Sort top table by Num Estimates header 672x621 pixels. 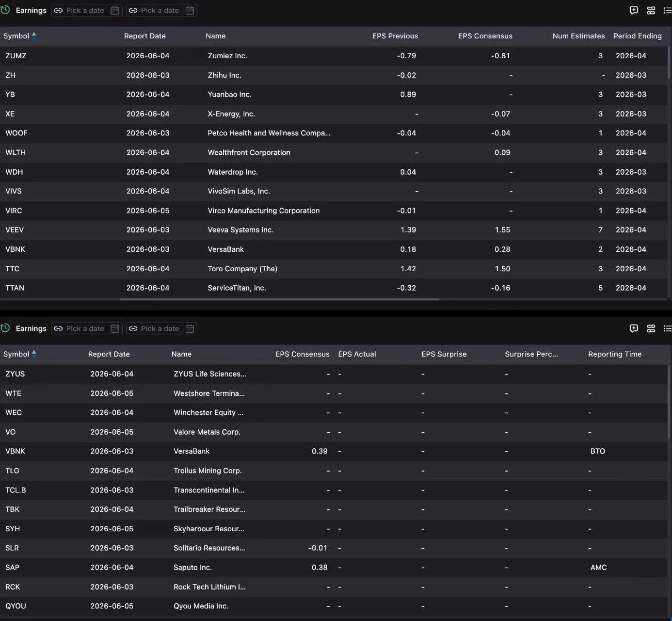point(579,36)
